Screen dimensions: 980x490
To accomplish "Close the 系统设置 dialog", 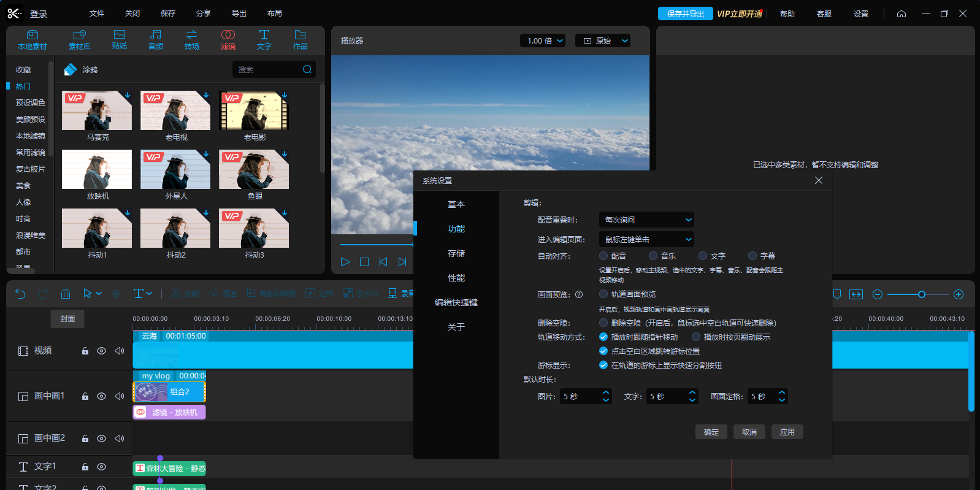I will coord(819,180).
